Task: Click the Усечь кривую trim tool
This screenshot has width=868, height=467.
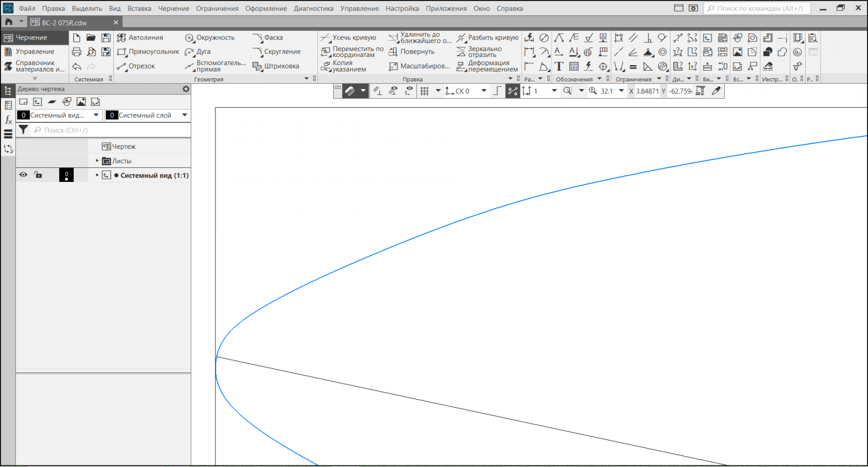Action: click(348, 37)
